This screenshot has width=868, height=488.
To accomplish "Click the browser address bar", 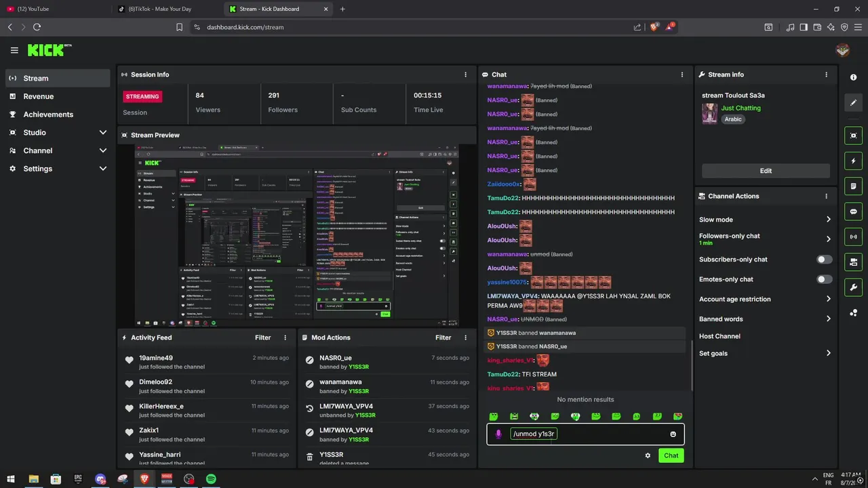I will coord(407,27).
